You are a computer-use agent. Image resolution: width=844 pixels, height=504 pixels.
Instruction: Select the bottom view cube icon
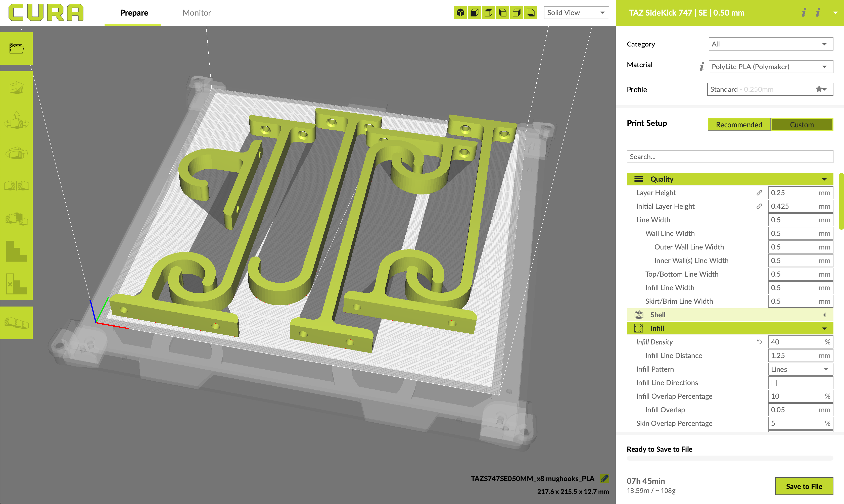[x=531, y=13]
